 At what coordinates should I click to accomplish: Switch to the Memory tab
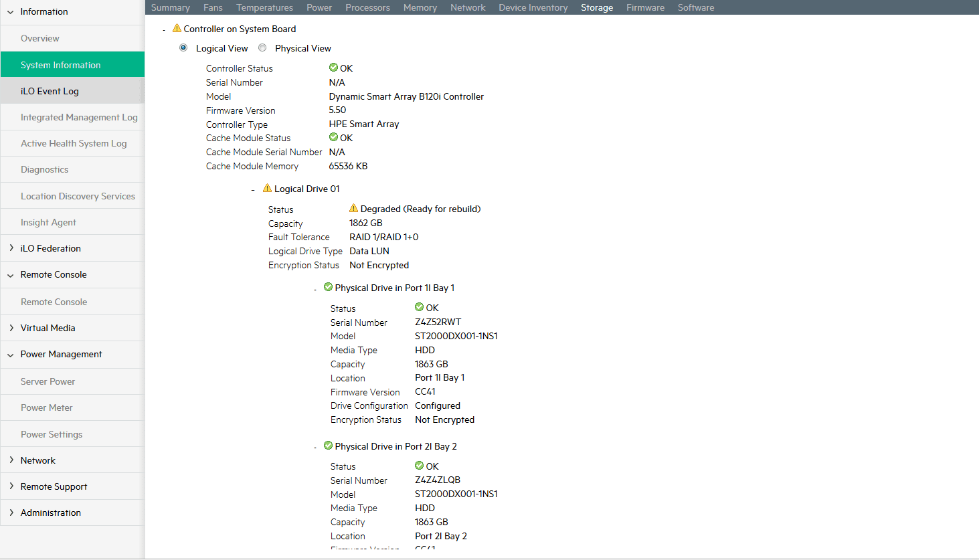click(x=420, y=7)
